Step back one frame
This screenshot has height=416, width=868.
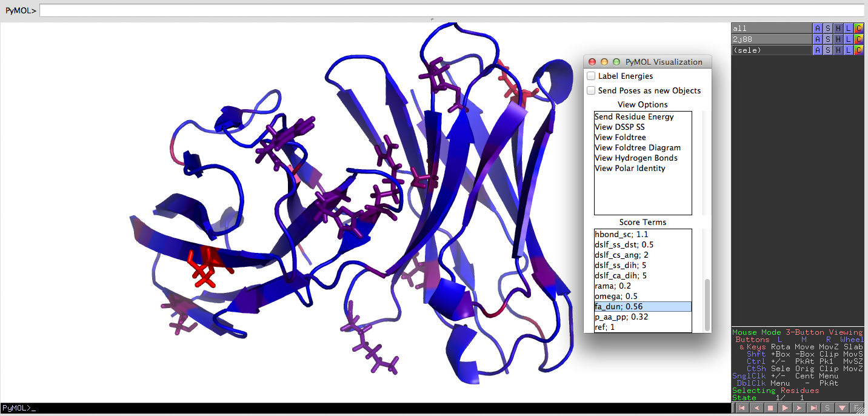pyautogui.click(x=755, y=408)
